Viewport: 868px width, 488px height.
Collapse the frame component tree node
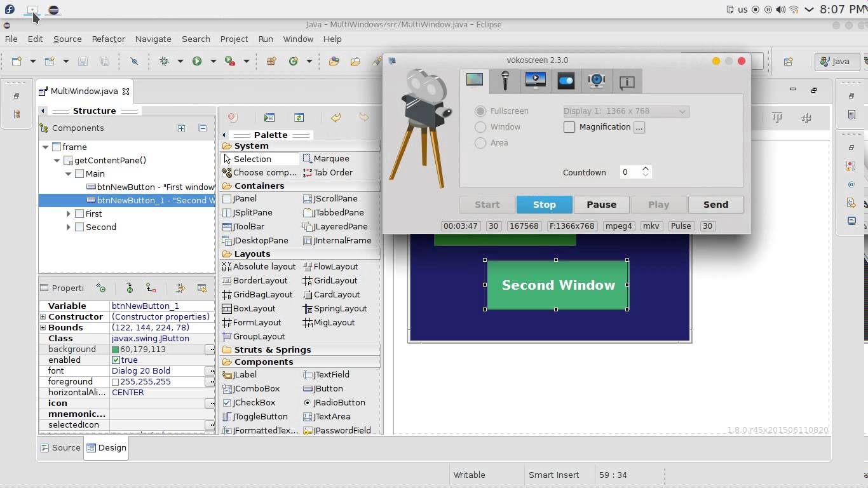[45, 147]
